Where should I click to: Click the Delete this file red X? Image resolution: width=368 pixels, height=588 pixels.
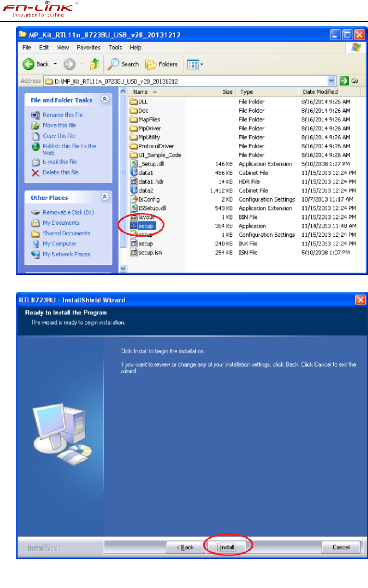(36, 172)
